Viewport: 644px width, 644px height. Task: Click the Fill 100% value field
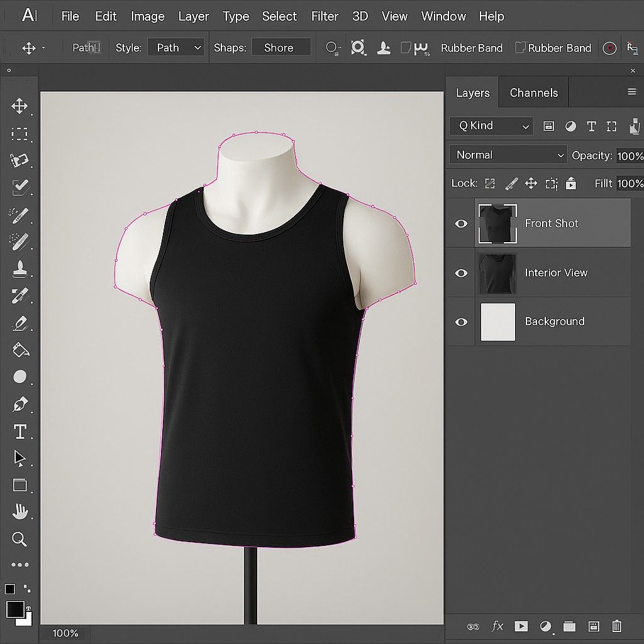(x=630, y=183)
